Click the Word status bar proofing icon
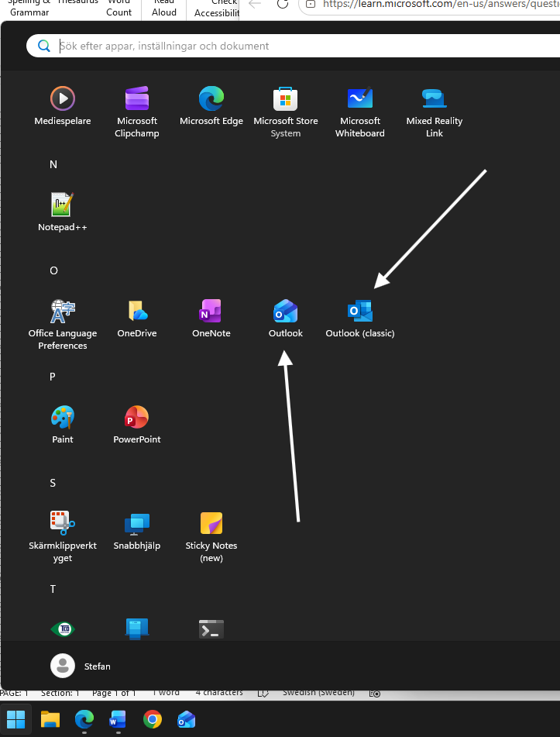 click(x=263, y=694)
